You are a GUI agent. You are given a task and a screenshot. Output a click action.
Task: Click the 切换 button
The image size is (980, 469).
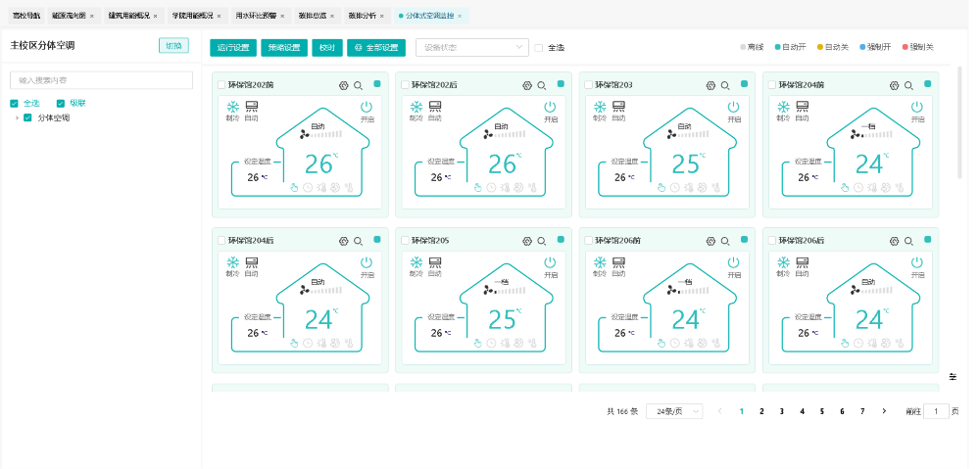(x=173, y=46)
